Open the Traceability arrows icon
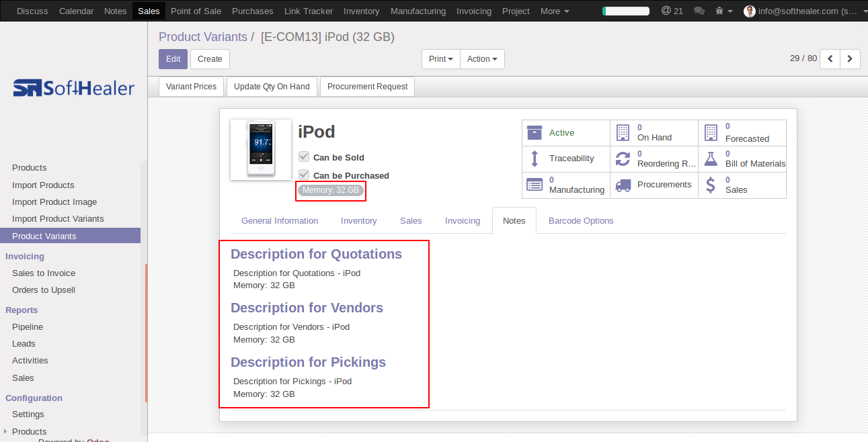Image resolution: width=868 pixels, height=442 pixels. (535, 159)
